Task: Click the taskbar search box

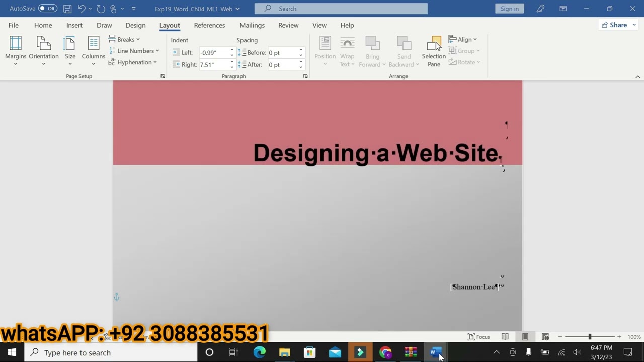Action: click(111, 352)
